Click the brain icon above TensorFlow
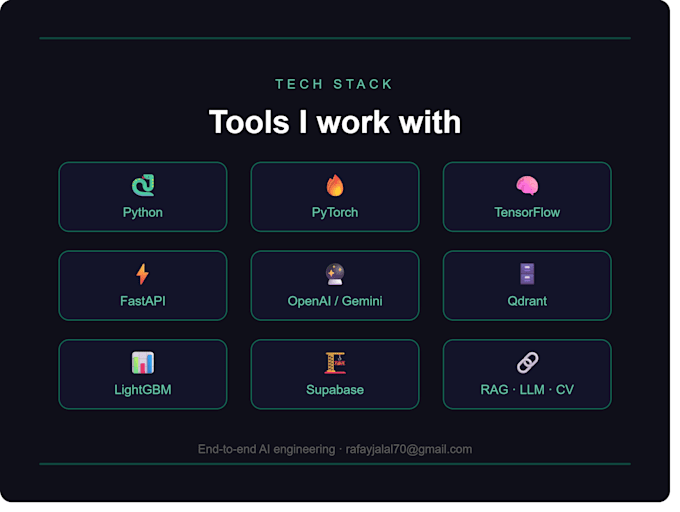The image size is (680, 512). 527,186
